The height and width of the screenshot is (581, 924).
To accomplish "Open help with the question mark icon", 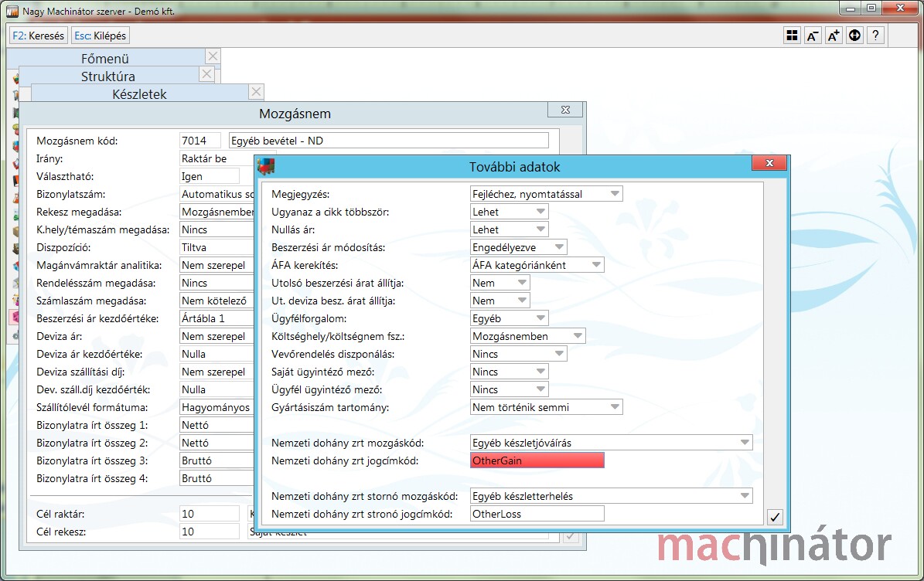I will click(x=876, y=36).
